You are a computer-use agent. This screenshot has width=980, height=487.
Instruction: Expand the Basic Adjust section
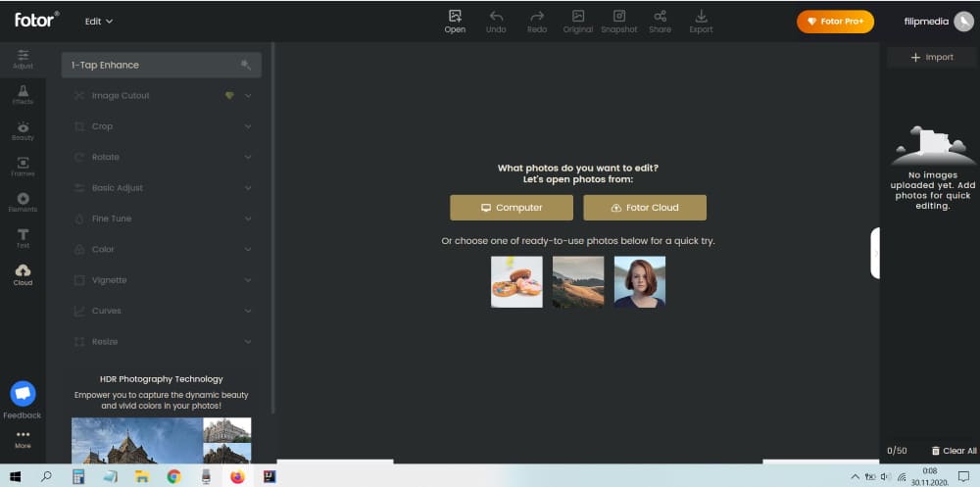[162, 188]
